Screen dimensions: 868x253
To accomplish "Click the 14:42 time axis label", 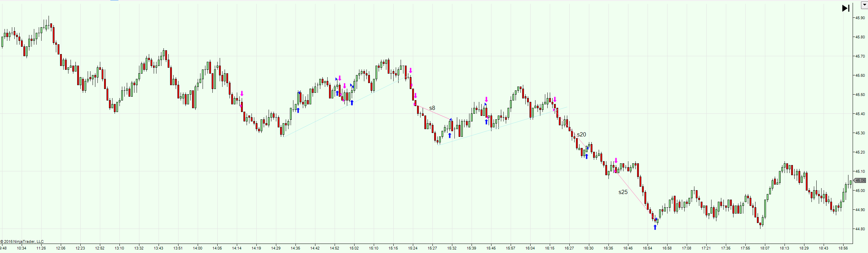I will click(315, 248).
